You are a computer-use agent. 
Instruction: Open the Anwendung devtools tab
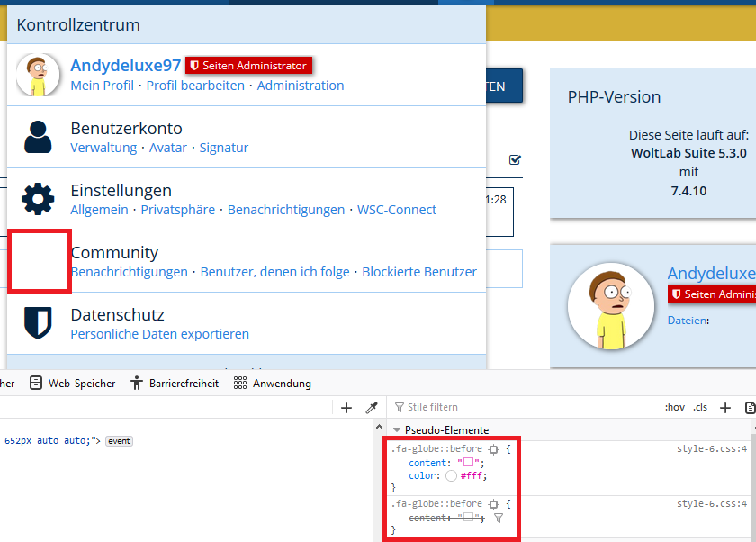272,383
